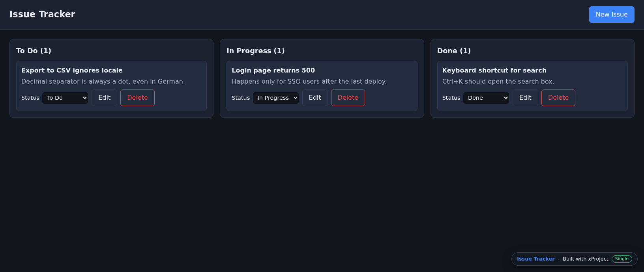Click description Ctrl+K should open search box
Screen dimensions: 644x272
click(x=498, y=82)
